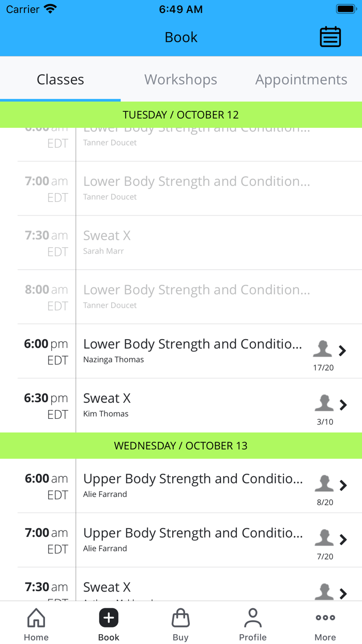This screenshot has height=644, width=362.
Task: Open the Wednesday October 13 header banner
Action: [x=180, y=445]
